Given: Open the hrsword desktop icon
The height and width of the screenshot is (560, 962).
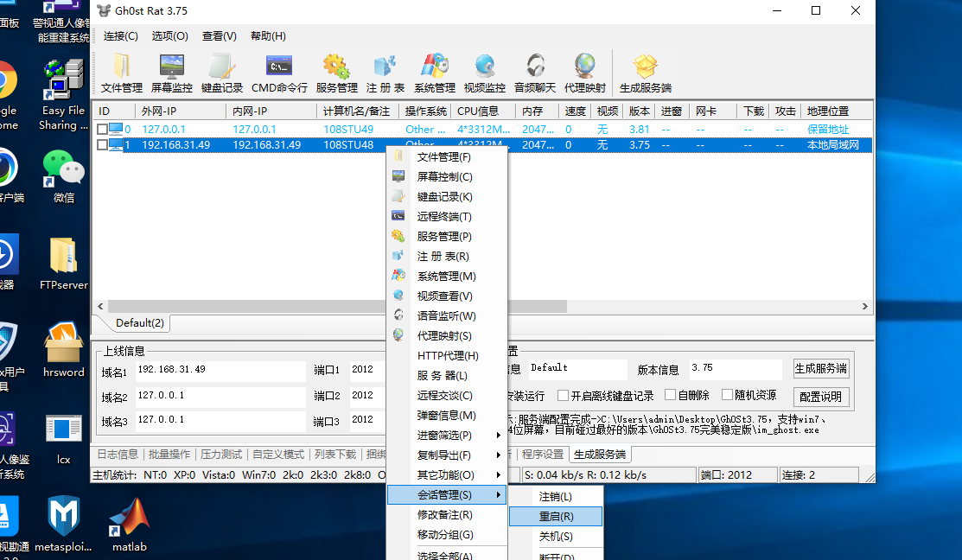Looking at the screenshot, I should [63, 350].
